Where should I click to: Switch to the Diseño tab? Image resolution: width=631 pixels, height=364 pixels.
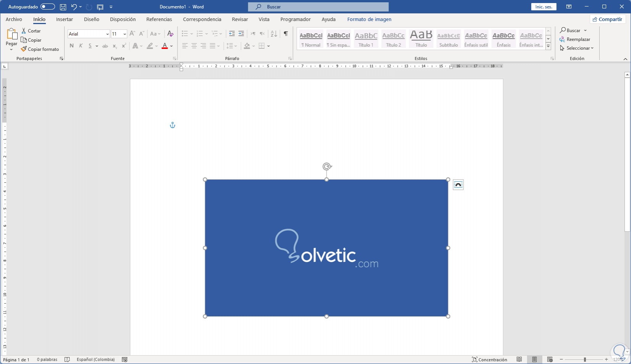92,19
